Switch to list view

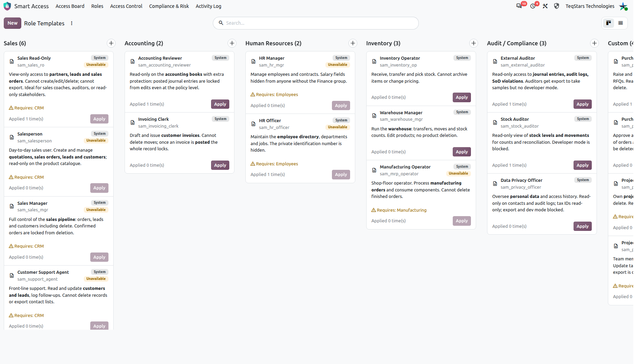(621, 23)
